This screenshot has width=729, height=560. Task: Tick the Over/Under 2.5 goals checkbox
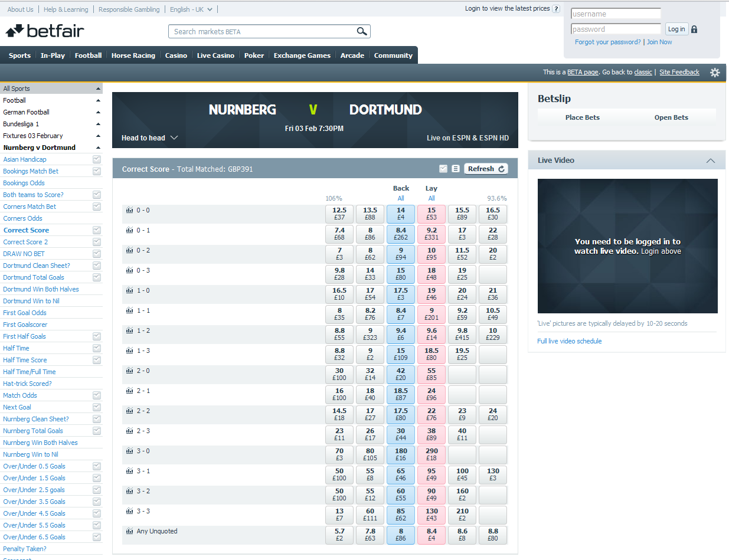(x=97, y=490)
